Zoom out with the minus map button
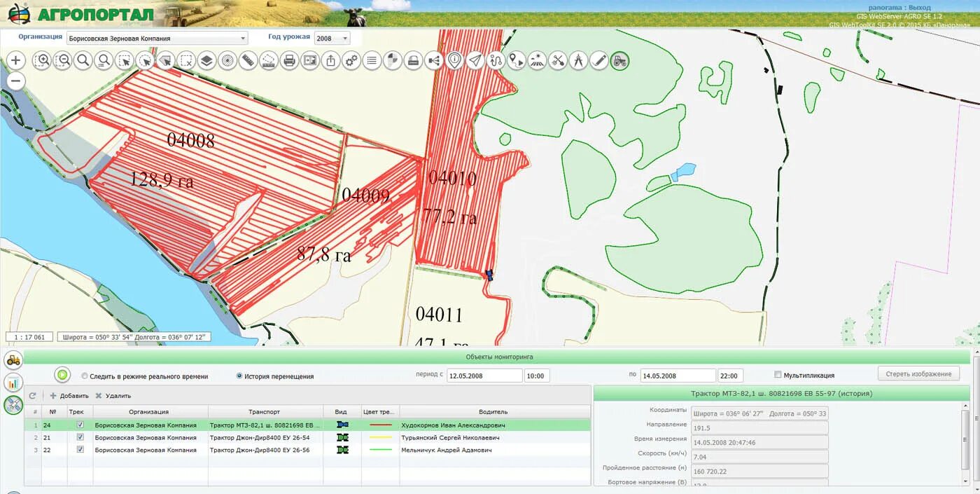 click(15, 81)
